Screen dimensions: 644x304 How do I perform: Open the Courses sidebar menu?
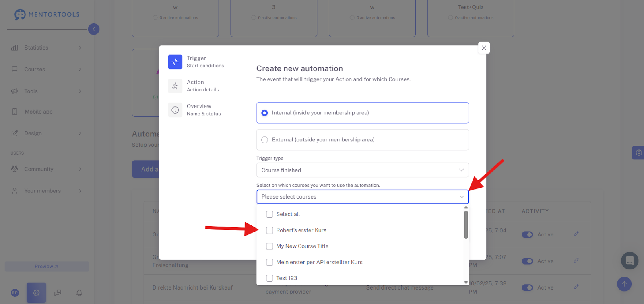[x=47, y=69]
